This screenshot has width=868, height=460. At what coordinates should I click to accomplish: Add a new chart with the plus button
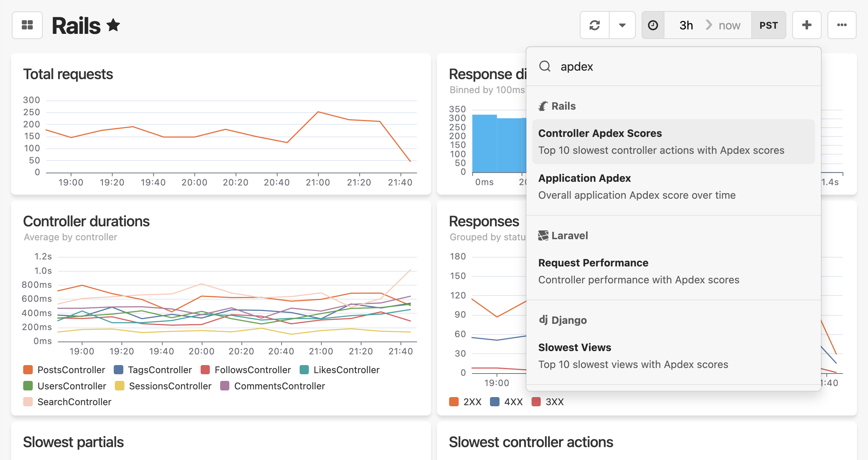click(x=807, y=25)
